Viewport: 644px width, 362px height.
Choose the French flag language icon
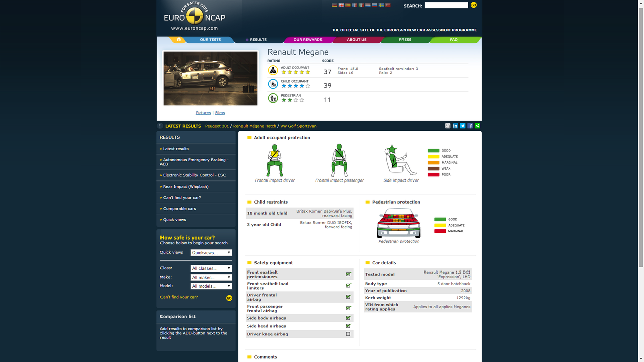[x=354, y=5]
